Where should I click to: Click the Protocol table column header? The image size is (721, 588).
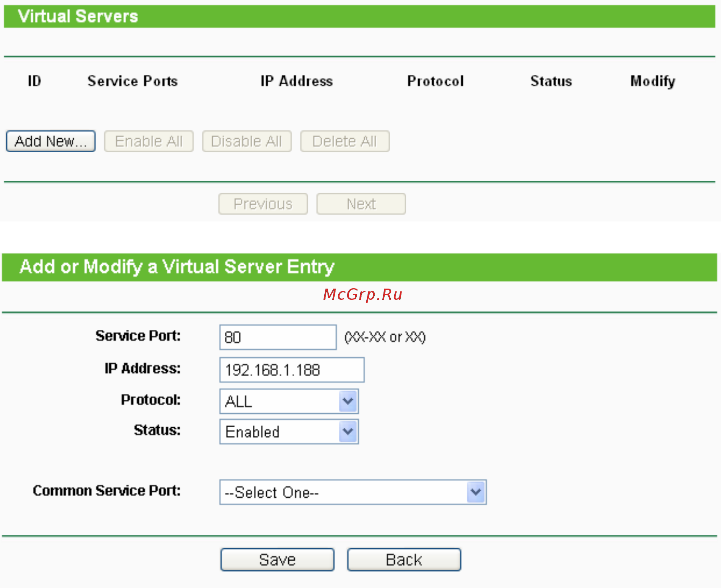[435, 81]
